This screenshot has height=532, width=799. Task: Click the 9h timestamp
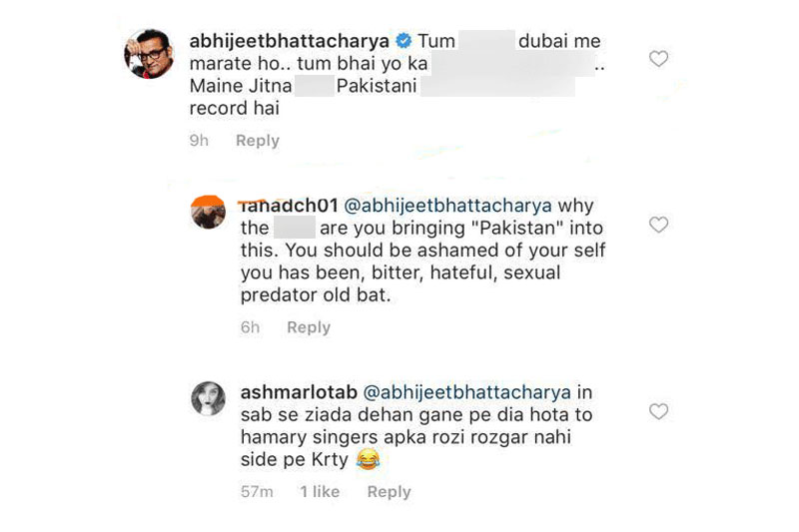tap(199, 141)
